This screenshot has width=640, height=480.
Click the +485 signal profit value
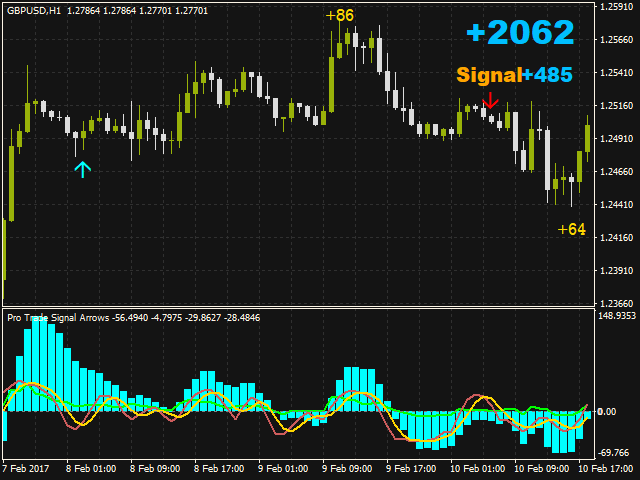[547, 75]
